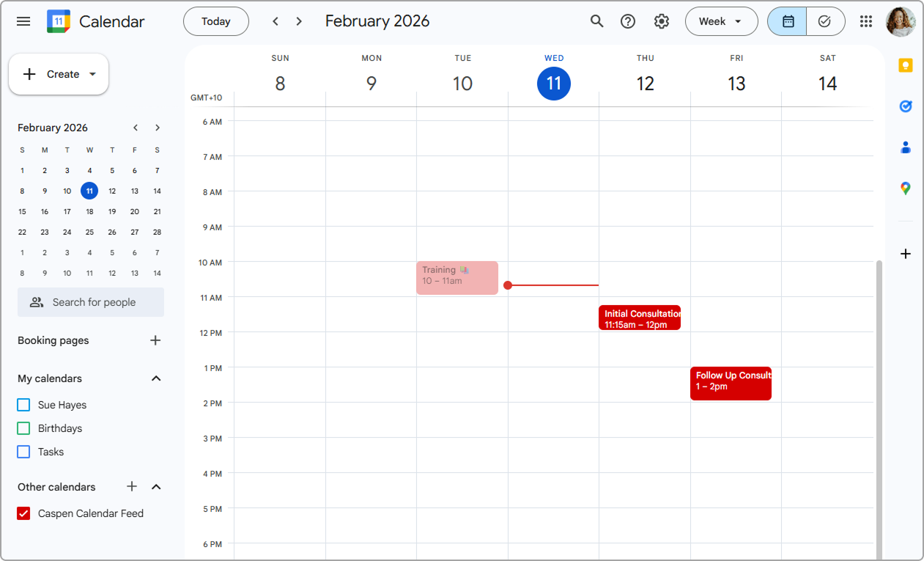Open Contacts side panel icon
This screenshot has height=561, width=924.
pyautogui.click(x=906, y=147)
